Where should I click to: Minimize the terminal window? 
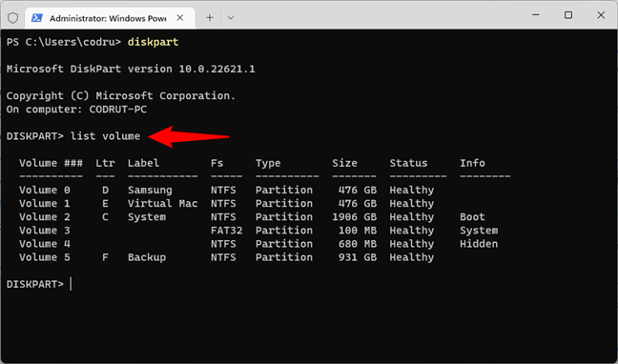(536, 15)
